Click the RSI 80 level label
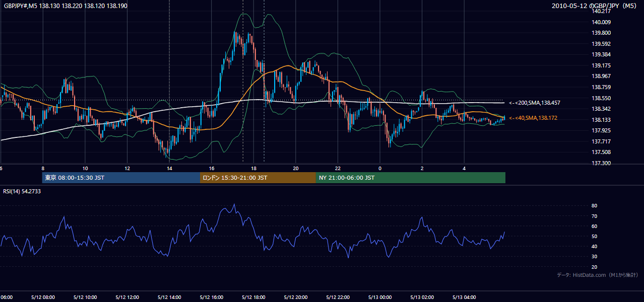Image resolution: width=644 pixels, height=302 pixels. (x=594, y=206)
